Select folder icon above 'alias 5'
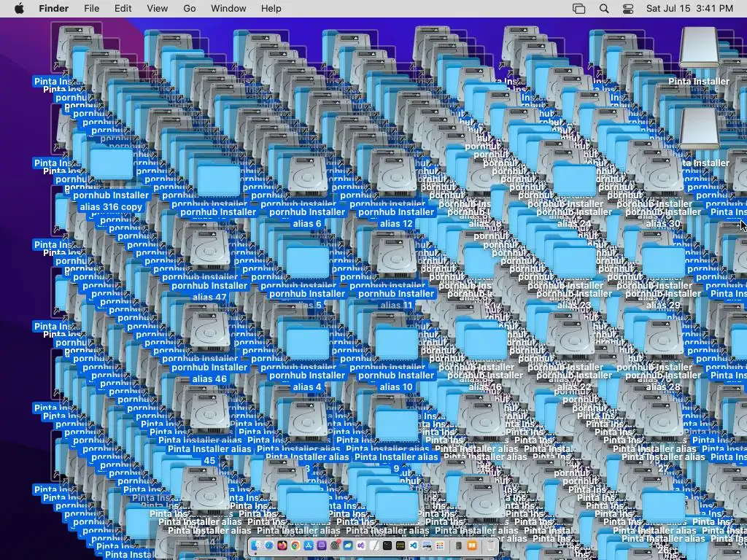The width and height of the screenshot is (747, 560). (307, 262)
